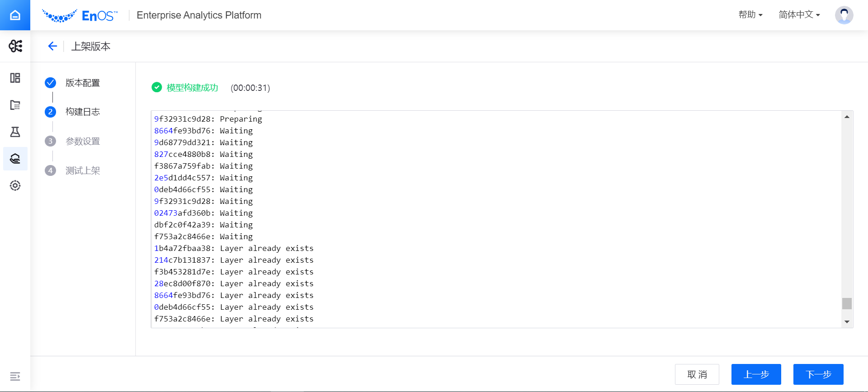The image size is (868, 392).
Task: Click the Enterprise Analytics Platform title
Action: pyautogui.click(x=199, y=15)
